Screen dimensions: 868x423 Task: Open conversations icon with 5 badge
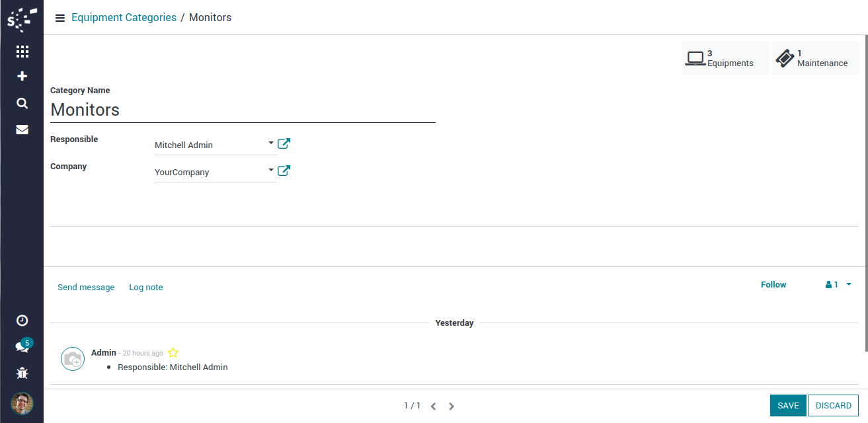(x=22, y=347)
